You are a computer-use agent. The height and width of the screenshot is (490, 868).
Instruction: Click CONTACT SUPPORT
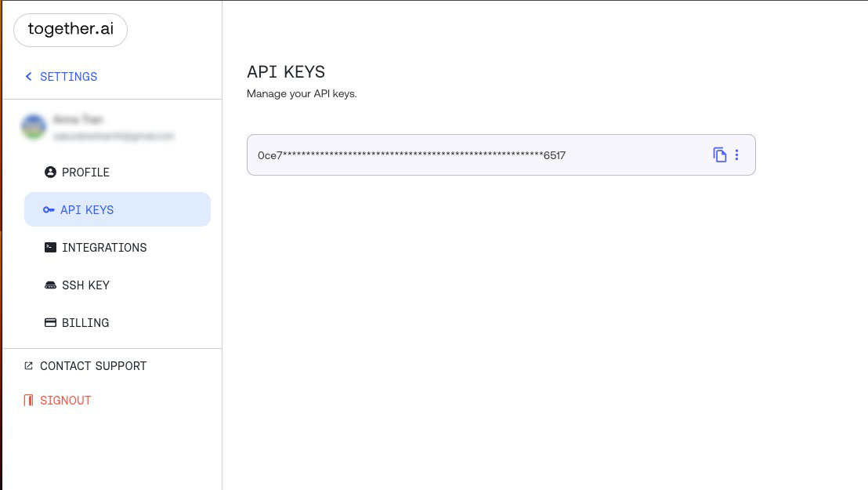(x=92, y=365)
